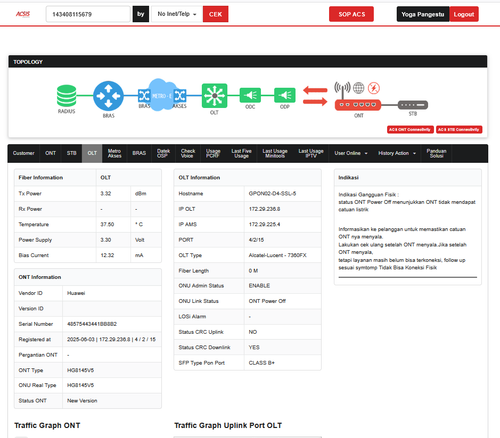Click the ONU Real Type HG8145V5 value
This screenshot has height=438, width=500.
pyautogui.click(x=80, y=385)
